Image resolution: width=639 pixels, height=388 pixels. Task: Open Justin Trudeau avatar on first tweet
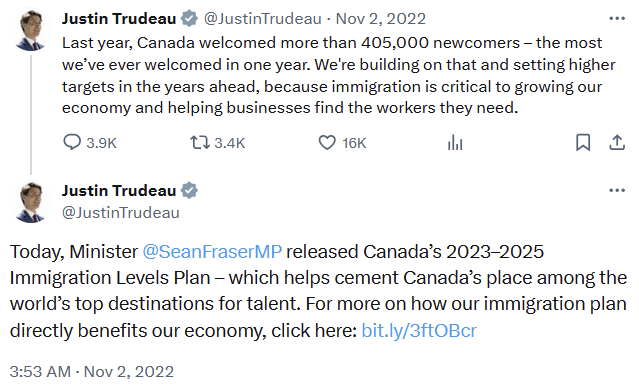click(30, 31)
